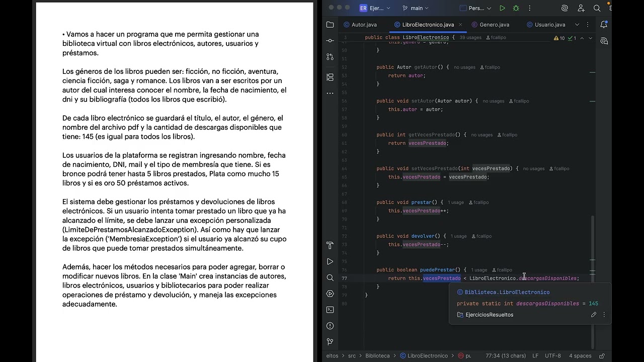Click the editor vertical scrollbar thumb

coord(592,282)
